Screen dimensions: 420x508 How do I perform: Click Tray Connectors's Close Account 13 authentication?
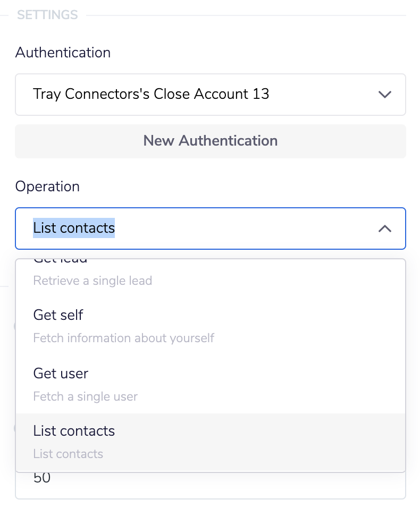pyautogui.click(x=152, y=94)
